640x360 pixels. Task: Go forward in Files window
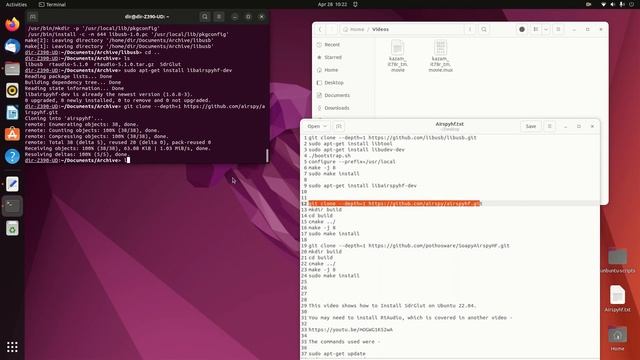332,29
